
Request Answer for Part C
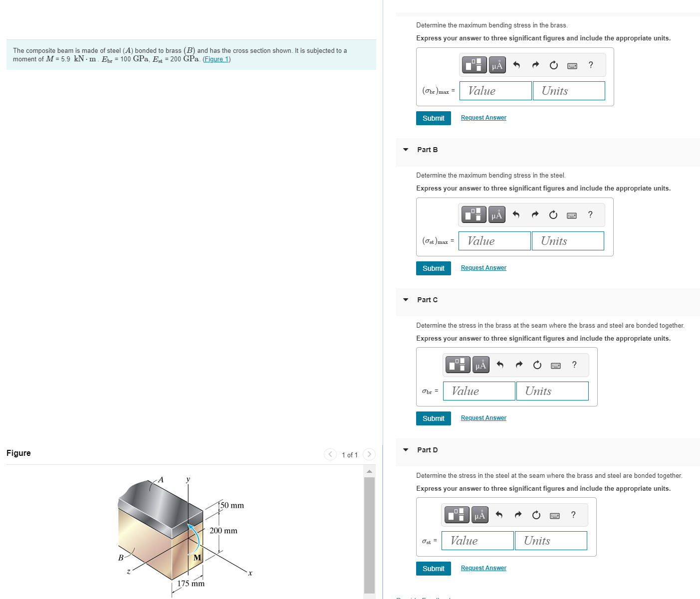[x=483, y=418]
